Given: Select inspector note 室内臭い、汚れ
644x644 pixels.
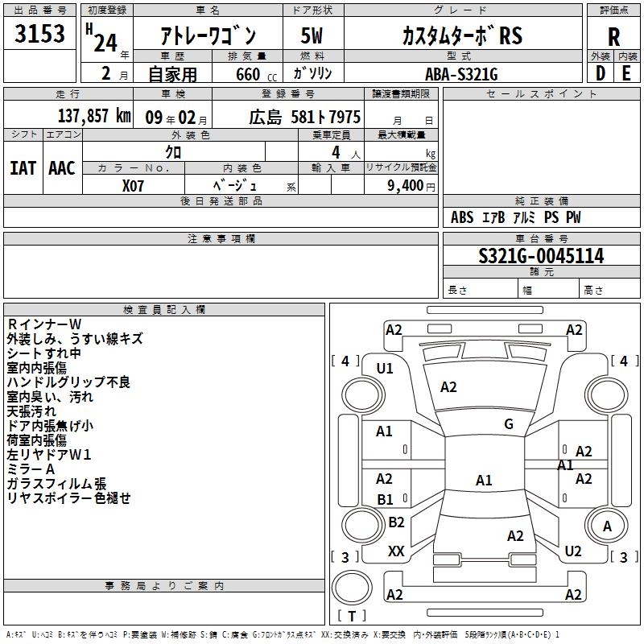Looking at the screenshot, I should coord(50,397).
